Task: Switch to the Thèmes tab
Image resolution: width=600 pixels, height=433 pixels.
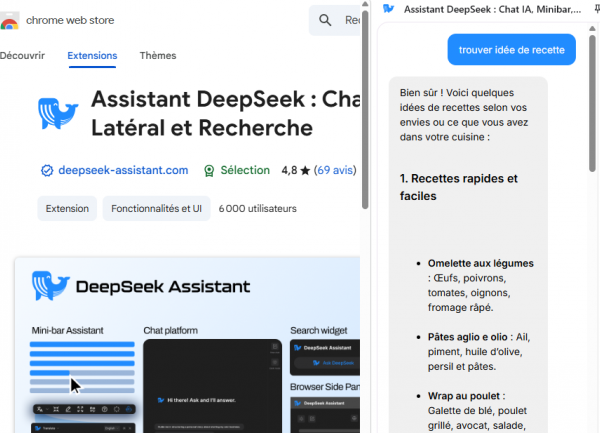Action: pyautogui.click(x=158, y=56)
